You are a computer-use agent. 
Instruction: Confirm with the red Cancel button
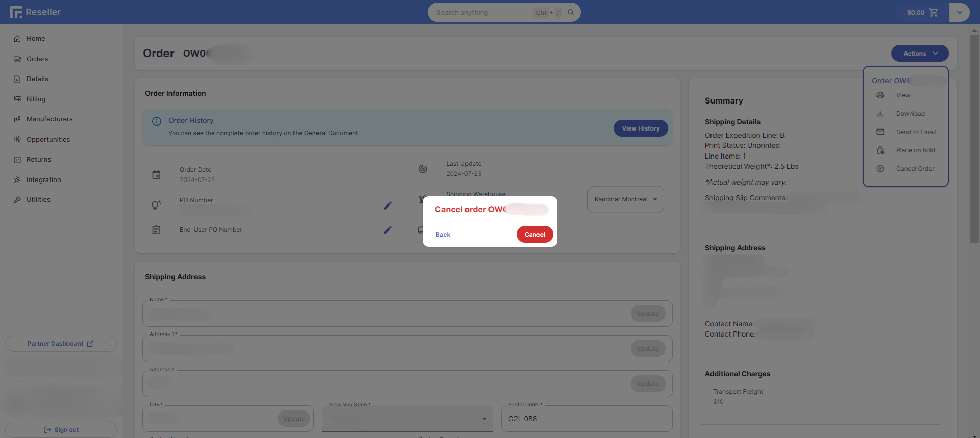(534, 235)
